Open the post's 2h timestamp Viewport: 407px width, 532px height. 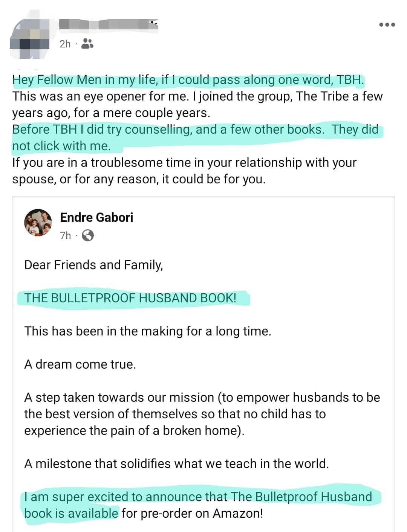[65, 44]
